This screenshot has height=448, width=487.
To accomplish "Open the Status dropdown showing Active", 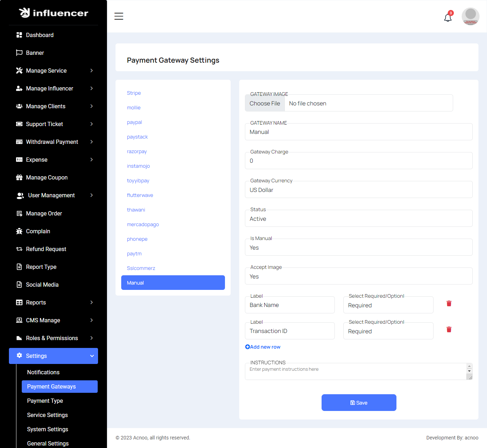I will 358,219.
